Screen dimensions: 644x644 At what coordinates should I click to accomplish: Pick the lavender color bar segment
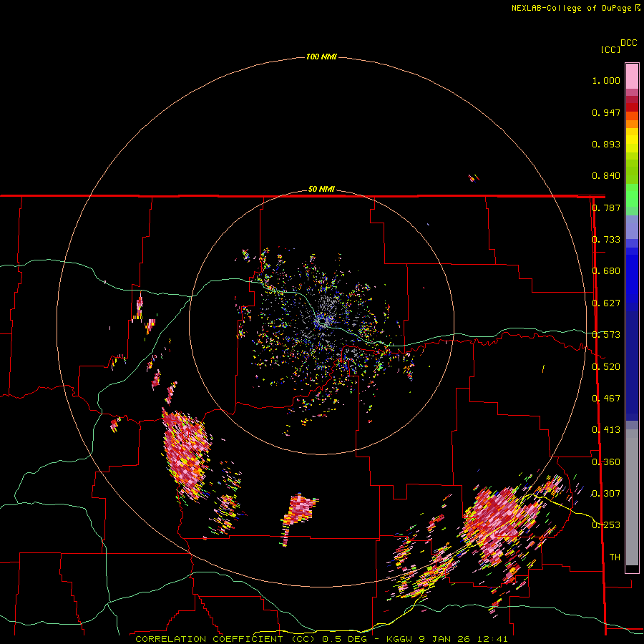coord(632,227)
